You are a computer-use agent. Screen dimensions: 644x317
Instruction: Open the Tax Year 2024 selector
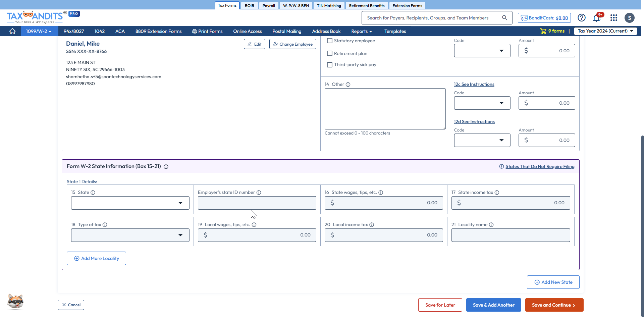(605, 31)
